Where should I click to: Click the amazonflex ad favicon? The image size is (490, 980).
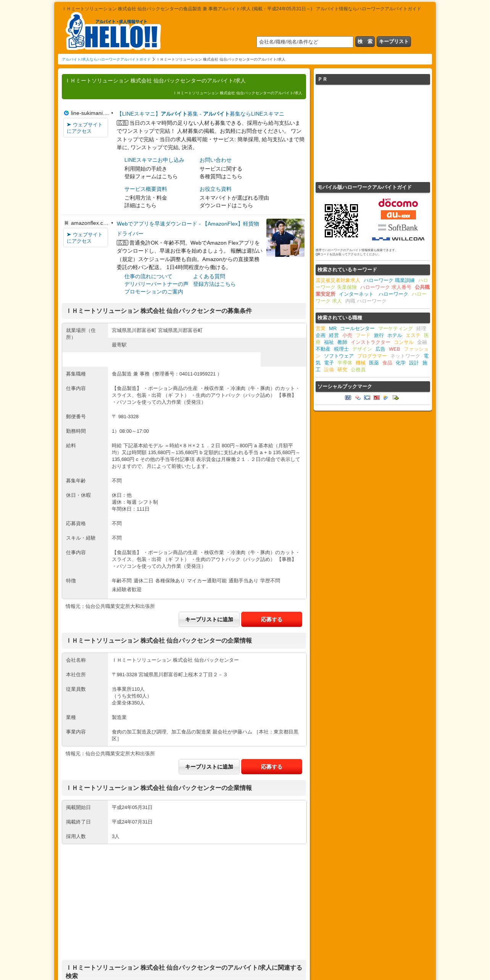point(66,223)
